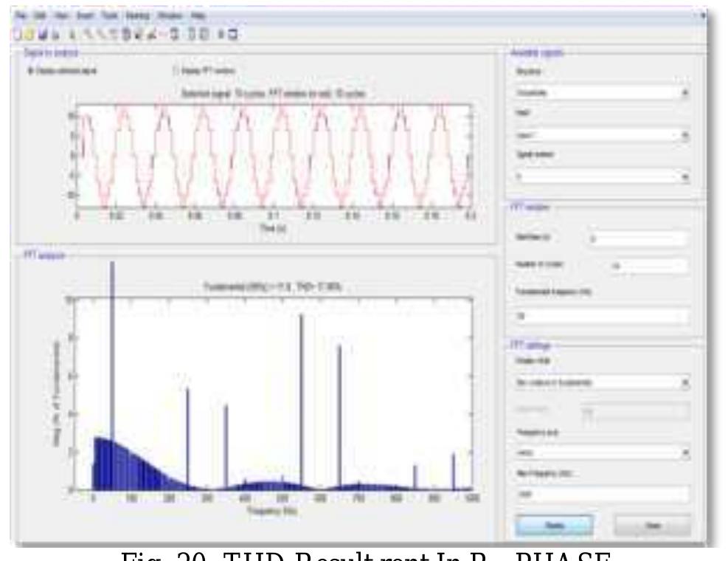The image size is (728, 561).
Task: Open the Insert menu
Action: [85, 16]
